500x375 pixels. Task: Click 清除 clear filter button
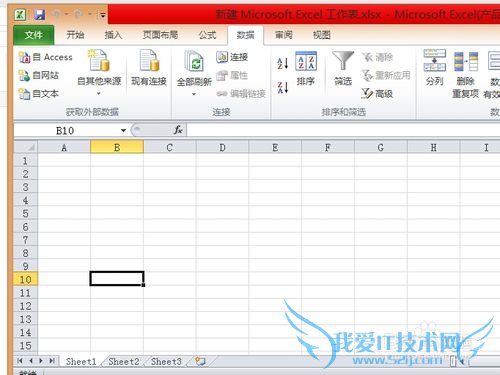(x=378, y=57)
